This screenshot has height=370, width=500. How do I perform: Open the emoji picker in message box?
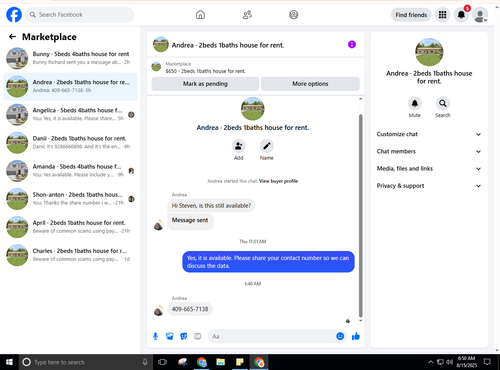pyautogui.click(x=340, y=336)
